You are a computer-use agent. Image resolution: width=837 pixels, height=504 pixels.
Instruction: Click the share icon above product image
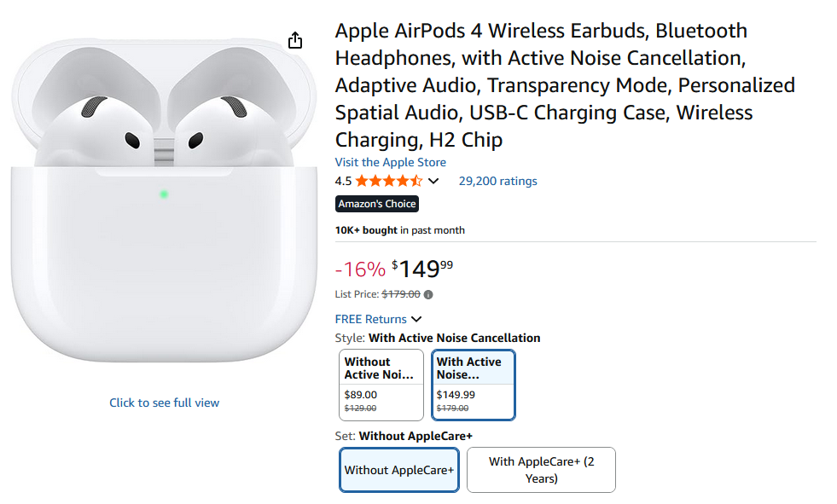point(295,40)
